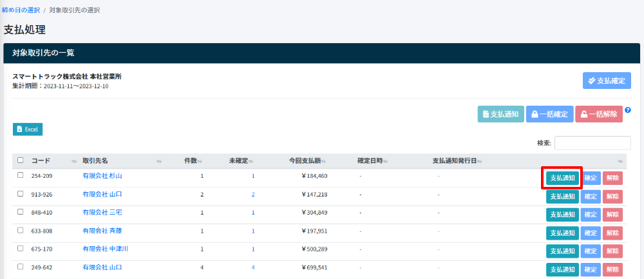
Task: Click 支払通知 button for 有限会社 杉山
Action: click(562, 178)
